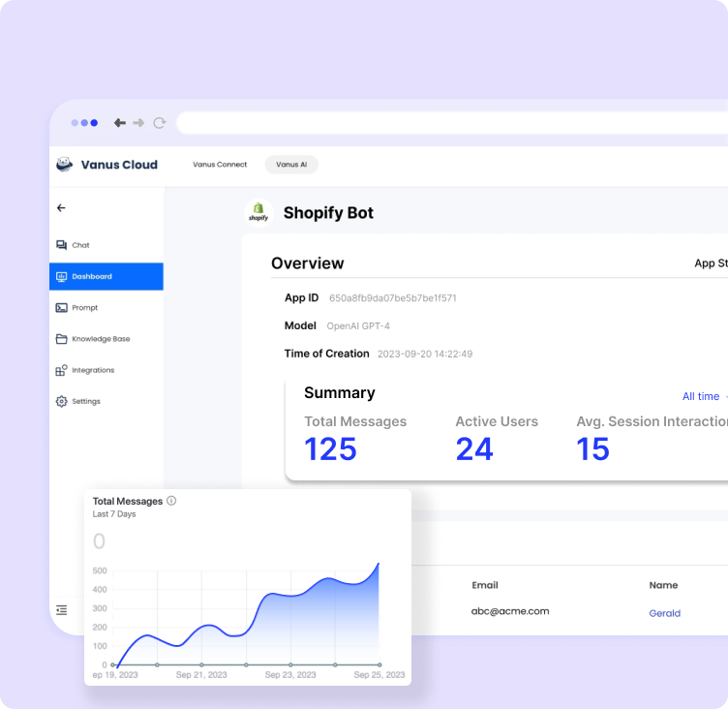
Task: Open the Vanus Connect tab
Action: (220, 165)
